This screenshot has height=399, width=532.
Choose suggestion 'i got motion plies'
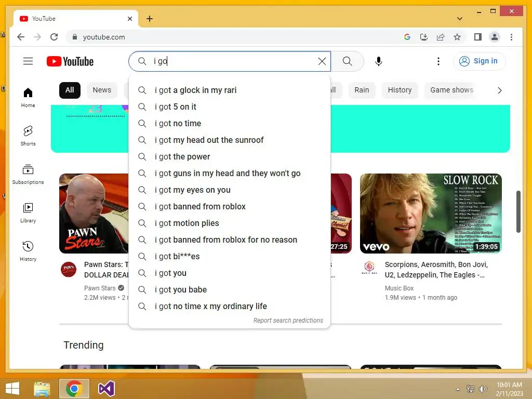point(230,223)
